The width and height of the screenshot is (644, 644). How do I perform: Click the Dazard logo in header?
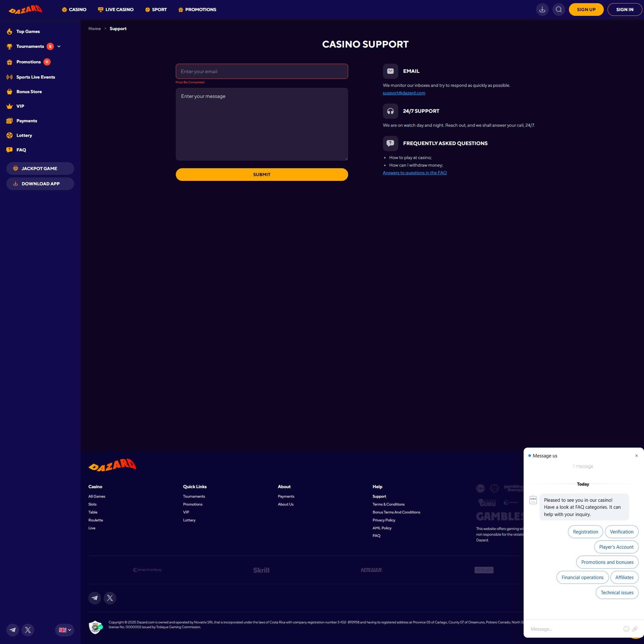(25, 10)
